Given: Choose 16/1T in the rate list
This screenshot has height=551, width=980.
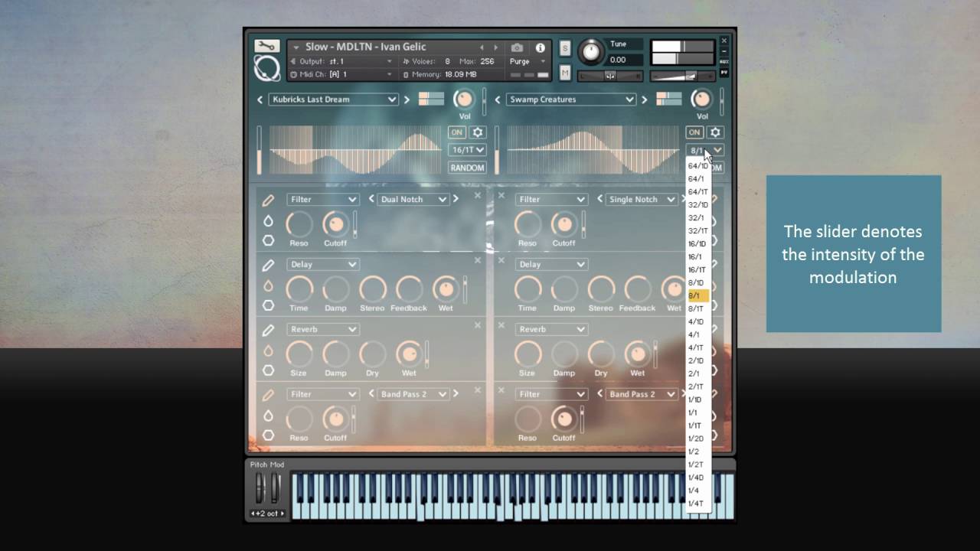Looking at the screenshot, I should [x=697, y=269].
